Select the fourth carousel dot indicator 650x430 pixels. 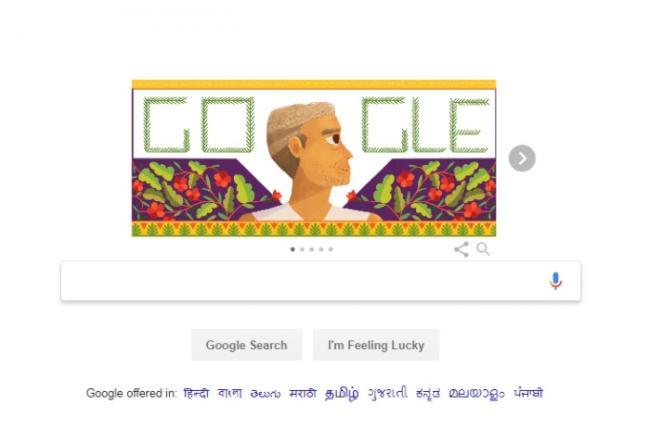pos(321,249)
